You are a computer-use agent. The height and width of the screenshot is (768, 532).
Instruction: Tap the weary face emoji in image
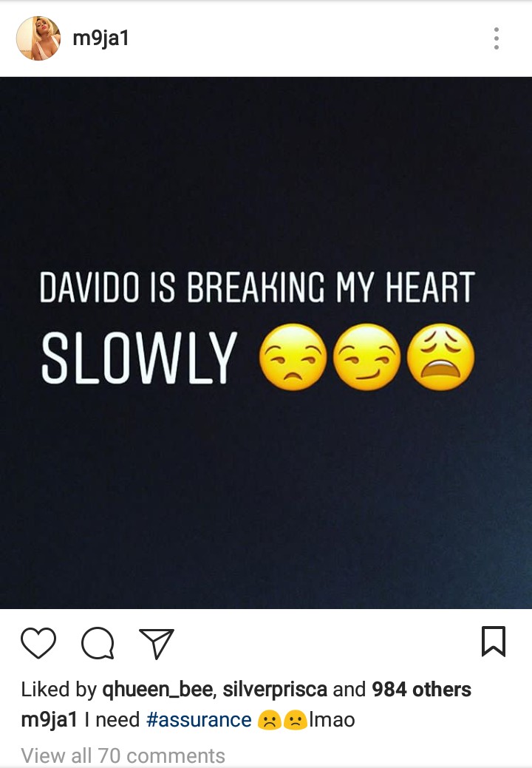pyautogui.click(x=440, y=356)
